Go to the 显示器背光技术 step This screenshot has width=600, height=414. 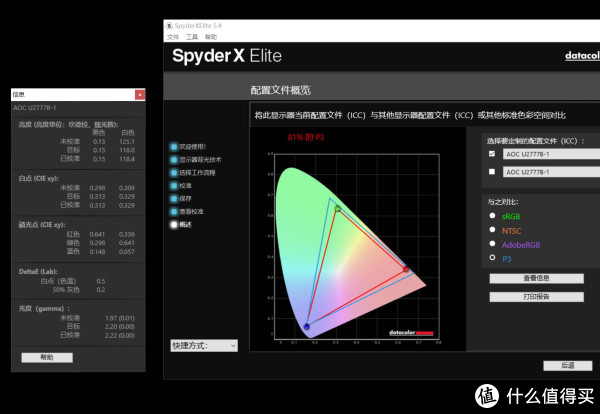coord(200,160)
